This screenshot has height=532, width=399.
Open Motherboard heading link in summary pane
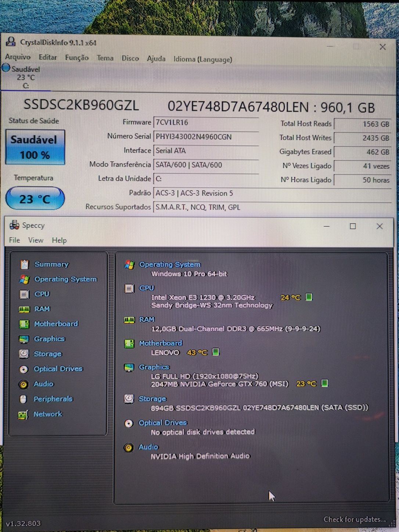click(161, 343)
